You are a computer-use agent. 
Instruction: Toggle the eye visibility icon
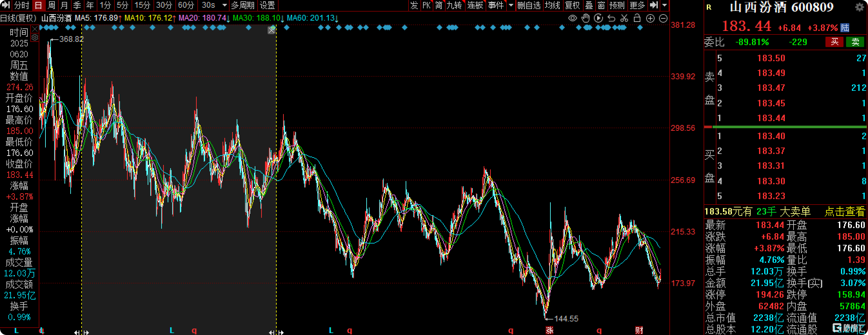(573, 18)
